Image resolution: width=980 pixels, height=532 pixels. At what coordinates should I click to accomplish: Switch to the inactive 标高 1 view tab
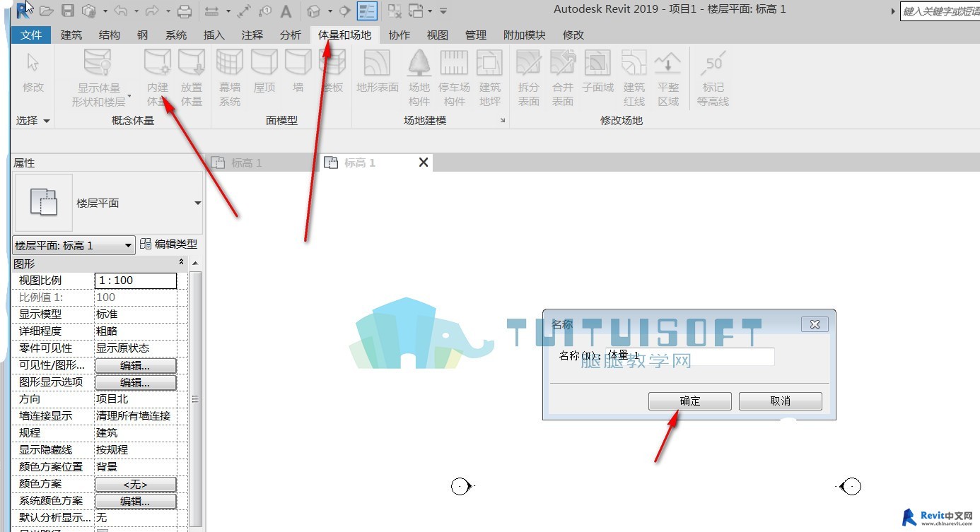(x=262, y=162)
